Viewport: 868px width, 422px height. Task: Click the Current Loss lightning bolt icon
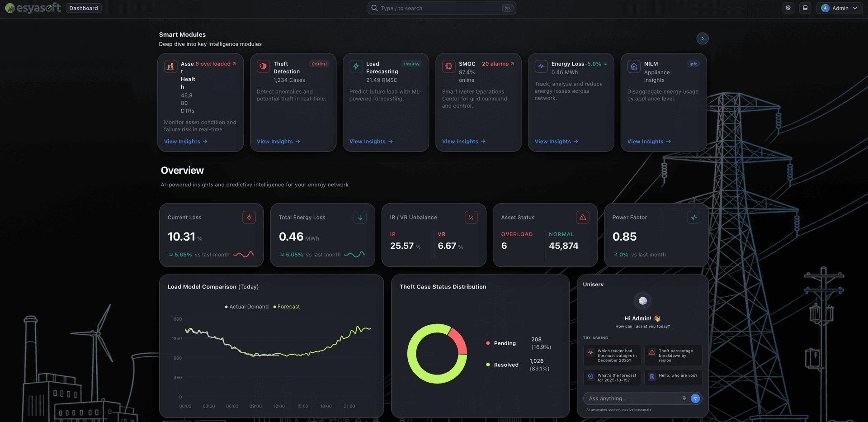coord(249,218)
